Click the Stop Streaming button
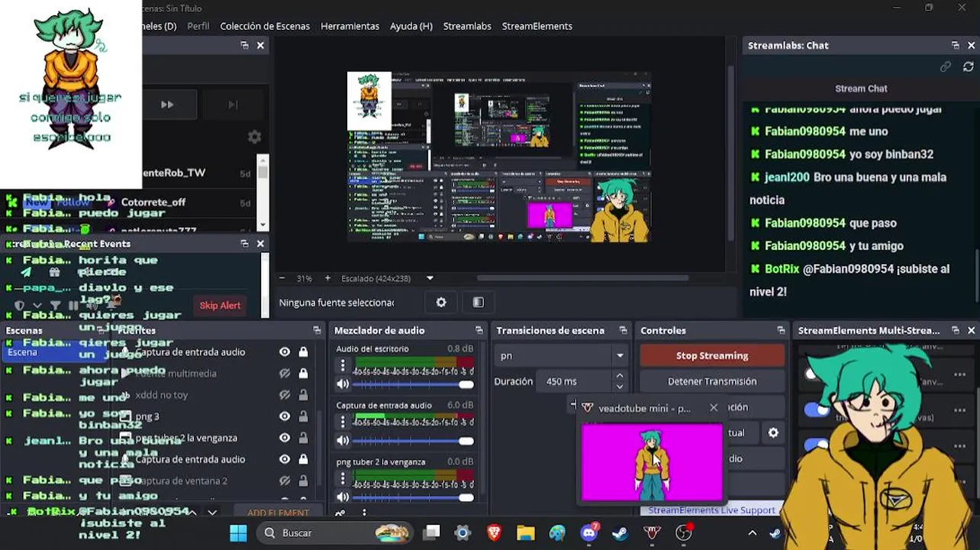 (712, 356)
